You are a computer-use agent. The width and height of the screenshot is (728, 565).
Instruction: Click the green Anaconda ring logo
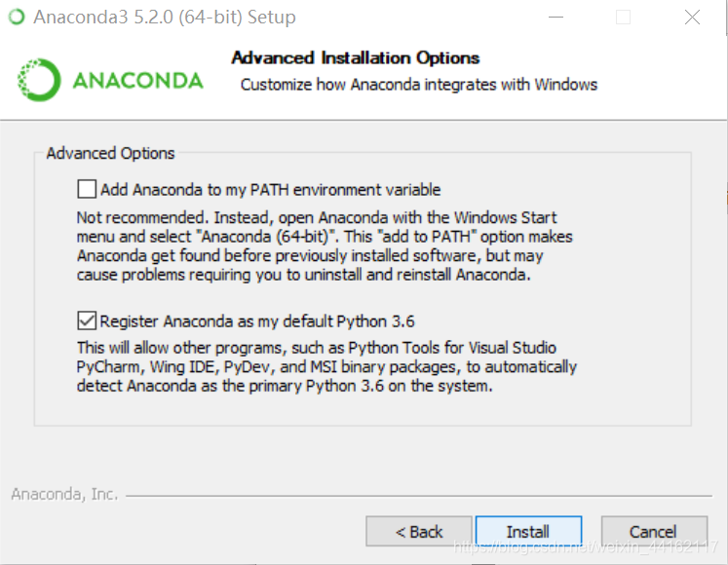(39, 79)
